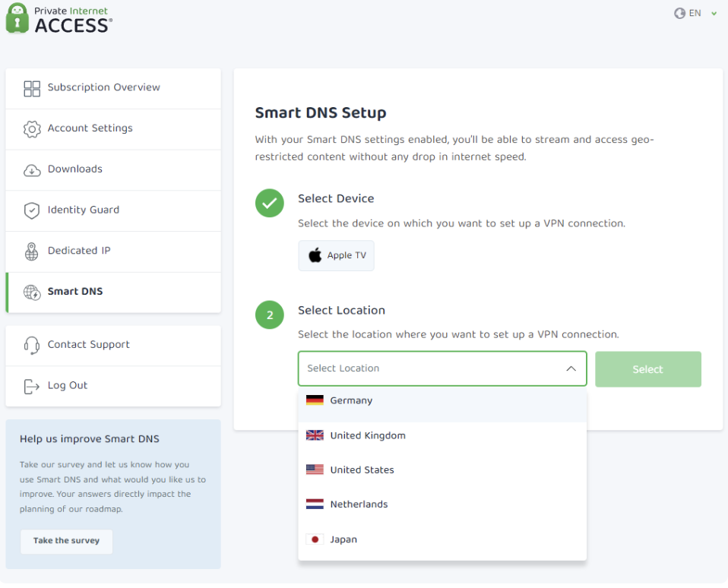Click the Account Settings gear icon
728x588 pixels.
pyautogui.click(x=32, y=129)
